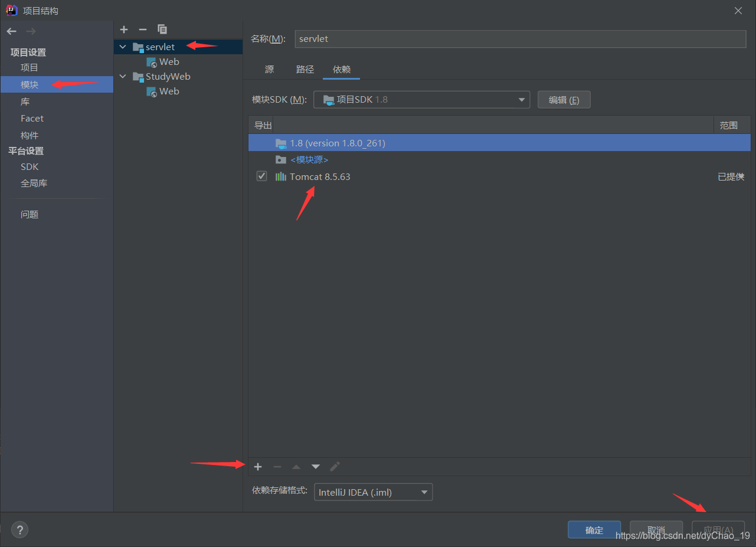Image resolution: width=756 pixels, height=547 pixels.
Task: Switch to the 依赖 tab
Action: (x=341, y=70)
